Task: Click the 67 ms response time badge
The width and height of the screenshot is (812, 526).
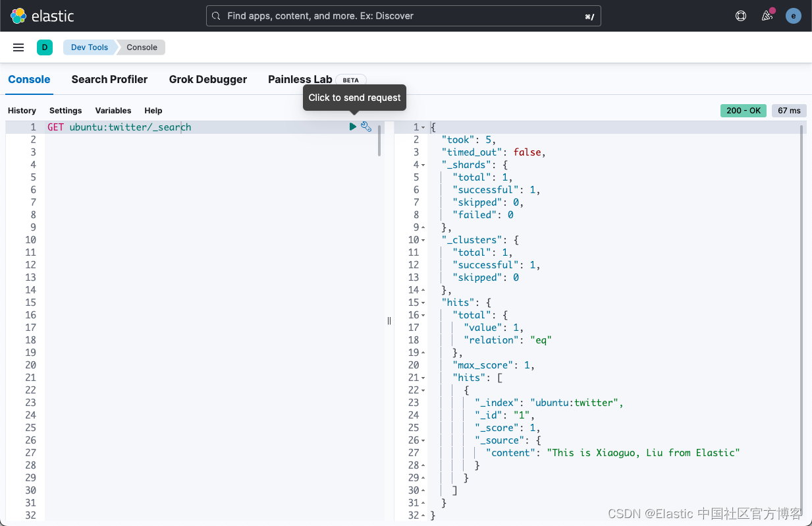Action: [789, 111]
